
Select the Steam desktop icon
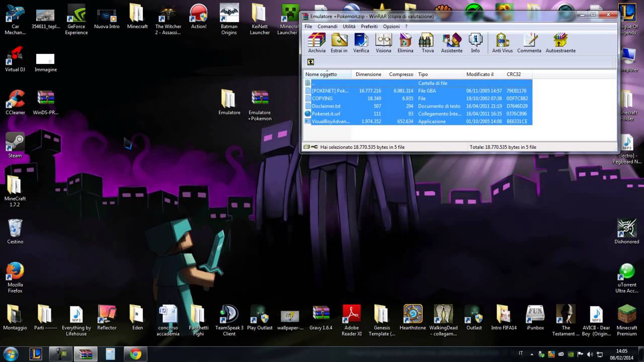click(15, 145)
